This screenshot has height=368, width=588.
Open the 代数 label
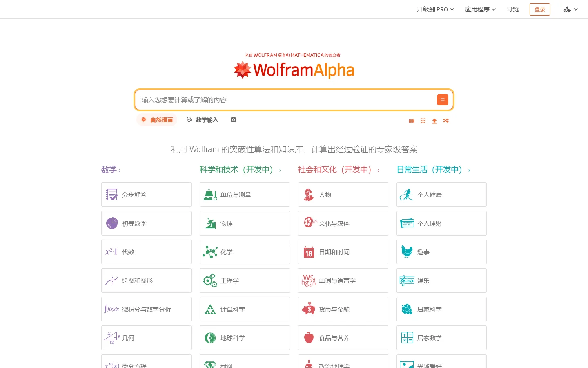point(128,252)
